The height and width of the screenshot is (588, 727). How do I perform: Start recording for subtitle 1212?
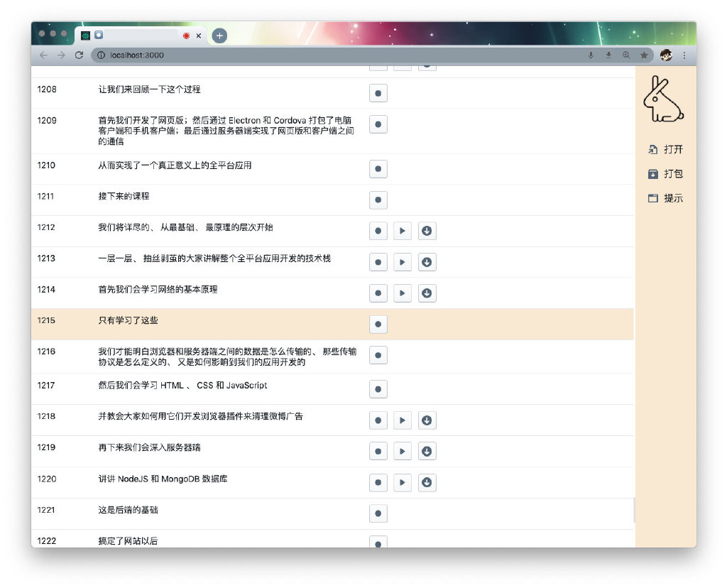pyautogui.click(x=378, y=231)
